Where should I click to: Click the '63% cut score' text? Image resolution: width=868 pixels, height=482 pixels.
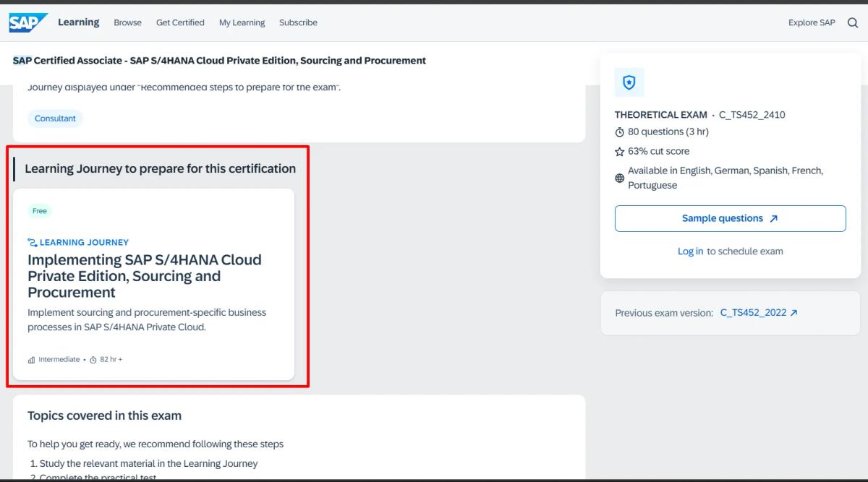click(x=658, y=151)
